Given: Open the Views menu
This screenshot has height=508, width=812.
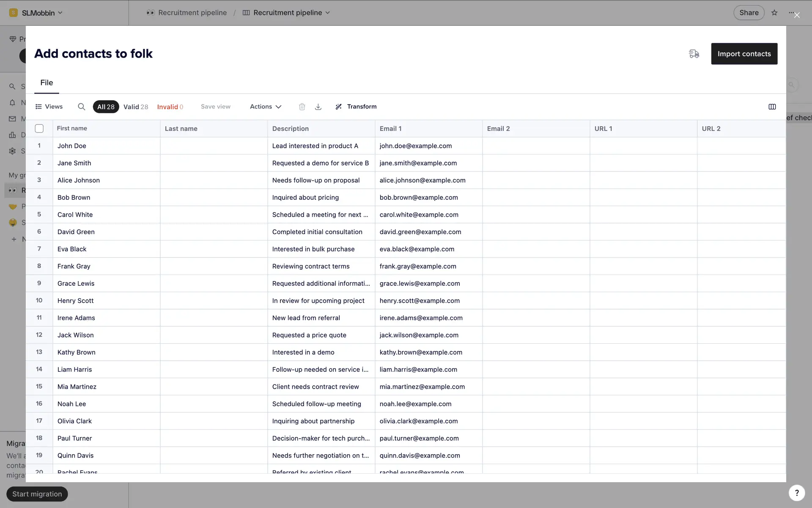Looking at the screenshot, I should pyautogui.click(x=49, y=107).
